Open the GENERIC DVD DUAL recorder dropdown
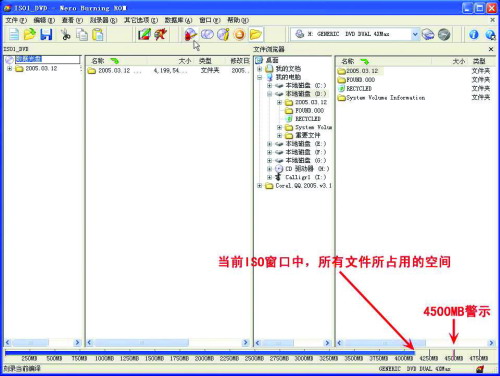 [x=415, y=34]
